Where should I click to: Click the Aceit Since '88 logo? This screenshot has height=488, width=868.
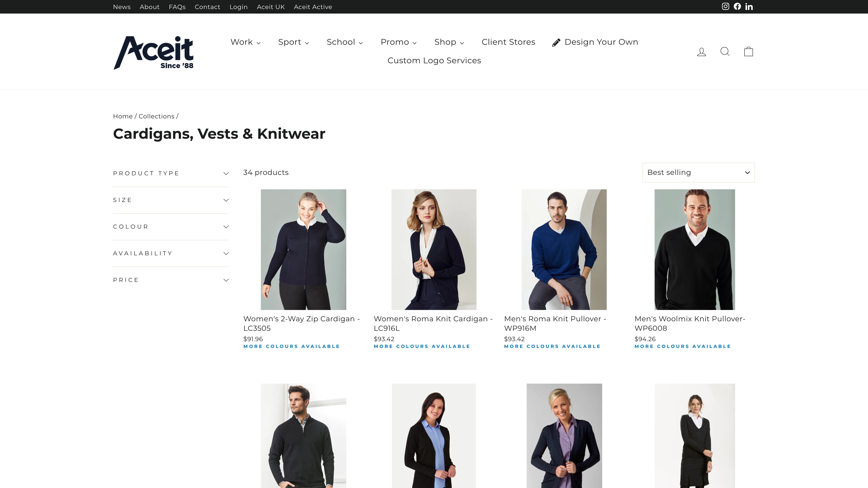tap(153, 52)
